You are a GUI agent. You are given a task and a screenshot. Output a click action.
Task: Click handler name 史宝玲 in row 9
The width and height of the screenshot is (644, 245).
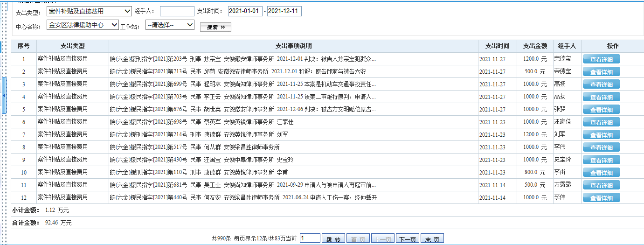point(562,160)
